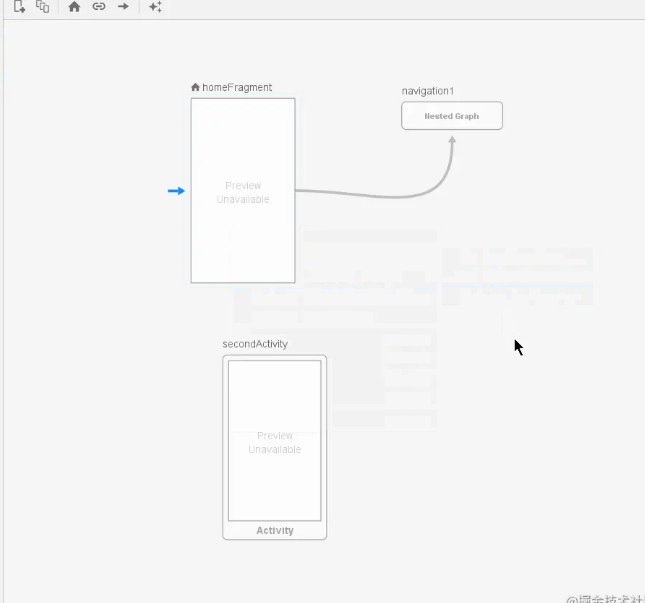Click the arrowhead pointing at Nested Graph
The width and height of the screenshot is (645, 603).
(452, 140)
